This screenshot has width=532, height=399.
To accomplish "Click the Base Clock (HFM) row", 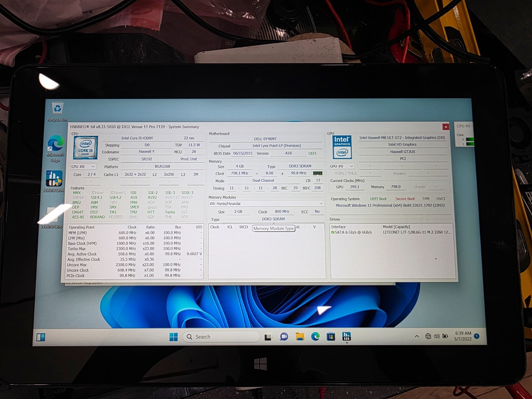I will click(x=135, y=243).
